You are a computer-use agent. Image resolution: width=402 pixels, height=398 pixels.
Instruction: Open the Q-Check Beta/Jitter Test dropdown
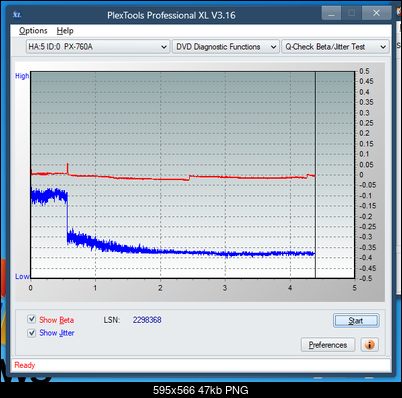[x=335, y=47]
